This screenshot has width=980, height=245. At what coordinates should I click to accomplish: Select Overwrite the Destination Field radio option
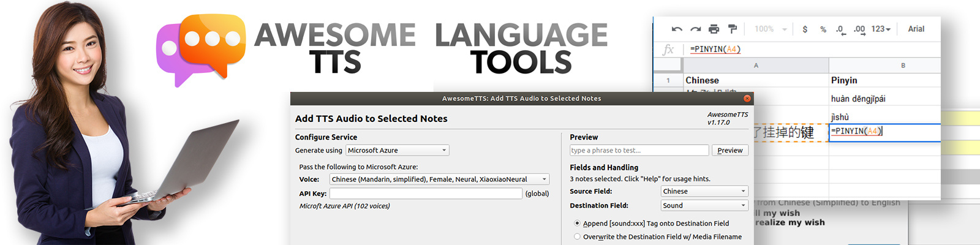click(x=577, y=236)
